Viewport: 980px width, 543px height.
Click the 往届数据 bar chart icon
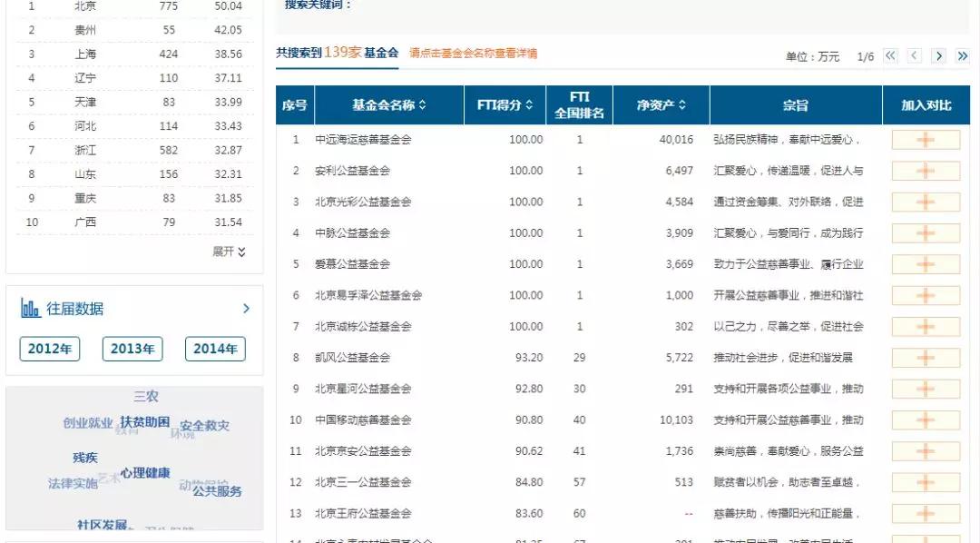31,309
